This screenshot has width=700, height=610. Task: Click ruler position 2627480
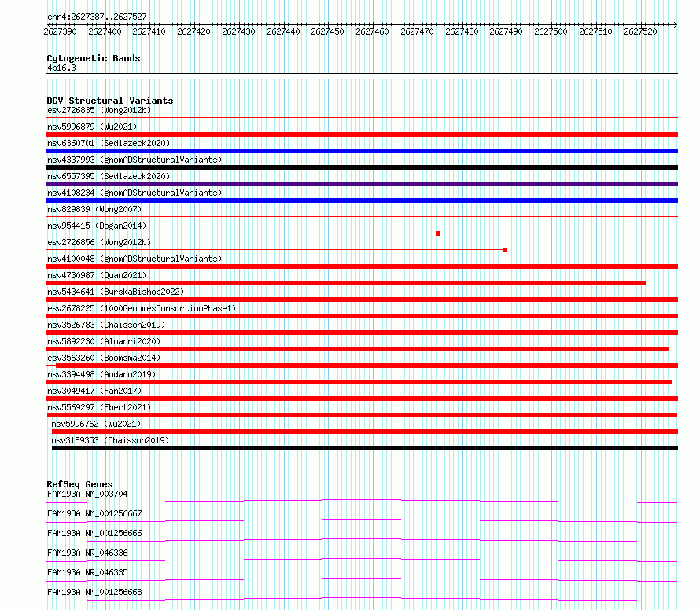tap(462, 31)
